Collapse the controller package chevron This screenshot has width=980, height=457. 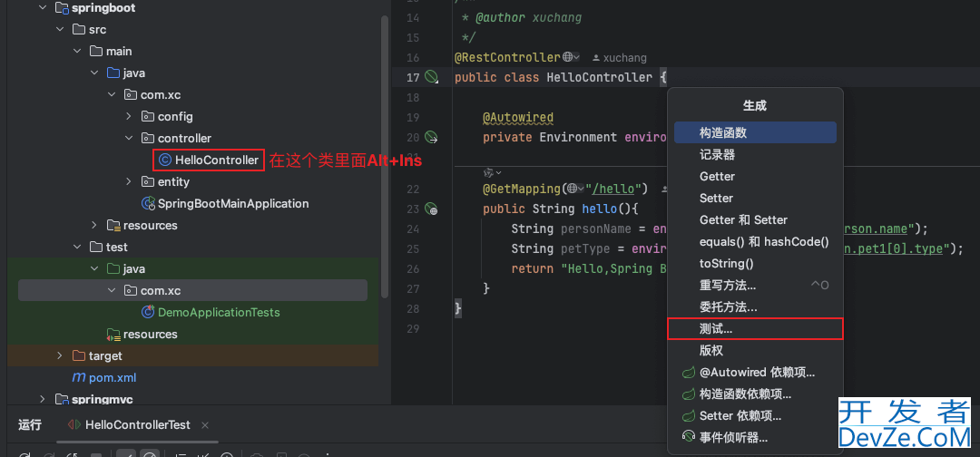pos(128,138)
